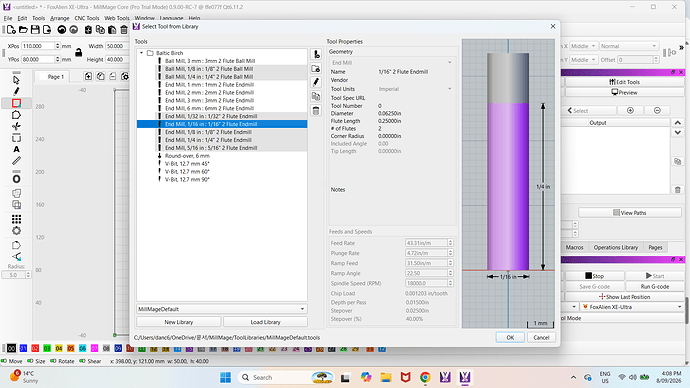Toggle the Move switch in status bar
690x388 pixels.
[x=4, y=361]
